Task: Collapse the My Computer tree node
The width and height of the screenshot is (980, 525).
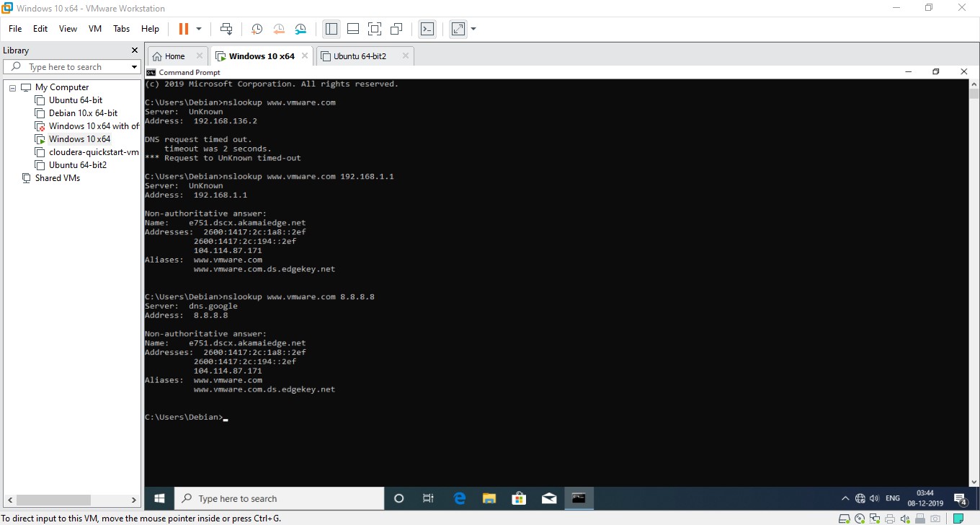Action: click(x=12, y=87)
